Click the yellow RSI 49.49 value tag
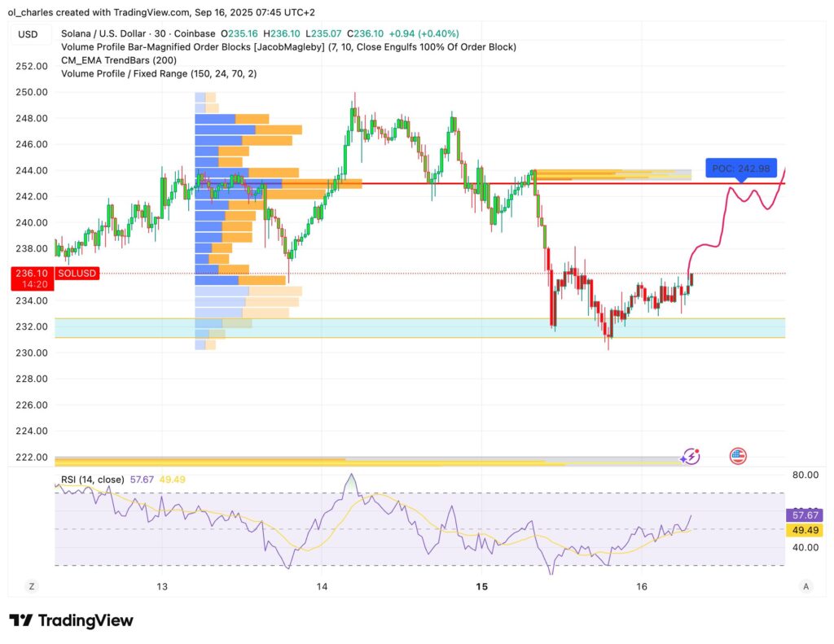This screenshot has width=834, height=644. point(803,531)
